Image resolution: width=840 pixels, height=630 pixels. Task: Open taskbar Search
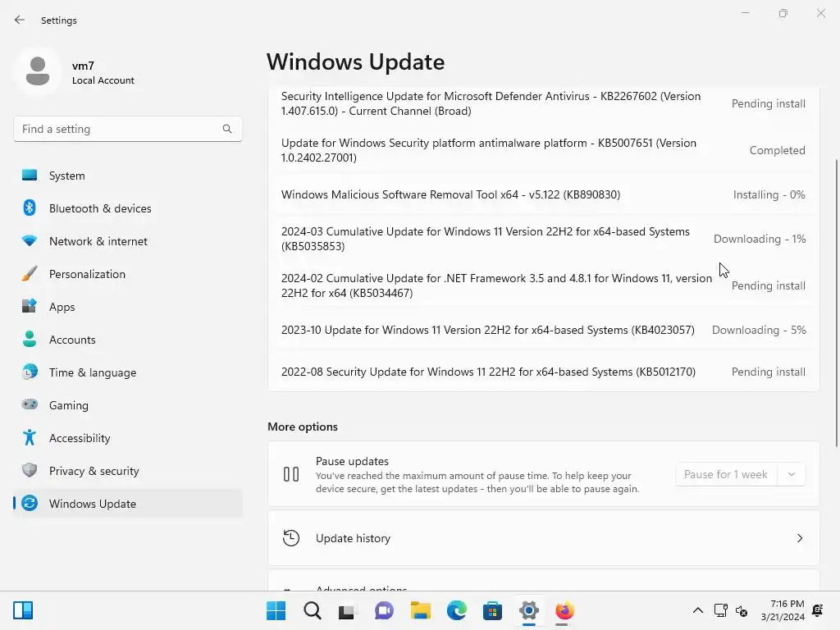[313, 610]
